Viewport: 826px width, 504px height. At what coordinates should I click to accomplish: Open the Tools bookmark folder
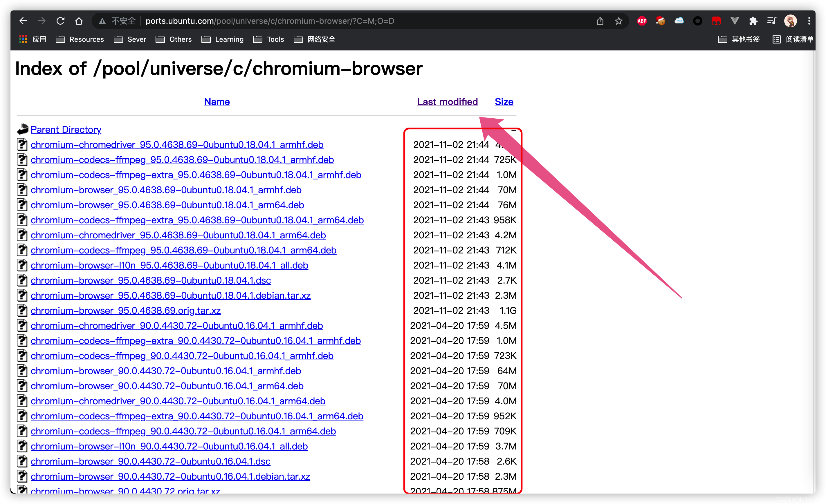(268, 39)
